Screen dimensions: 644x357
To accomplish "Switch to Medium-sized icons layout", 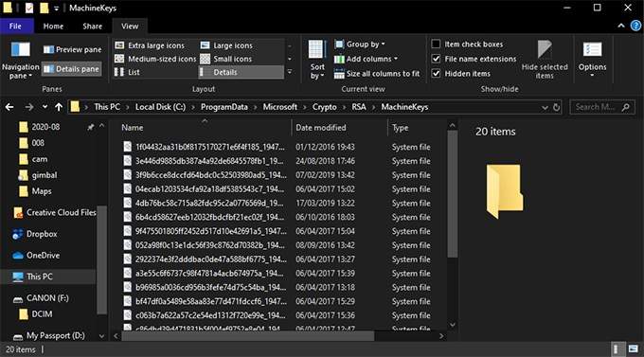I will [x=155, y=59].
